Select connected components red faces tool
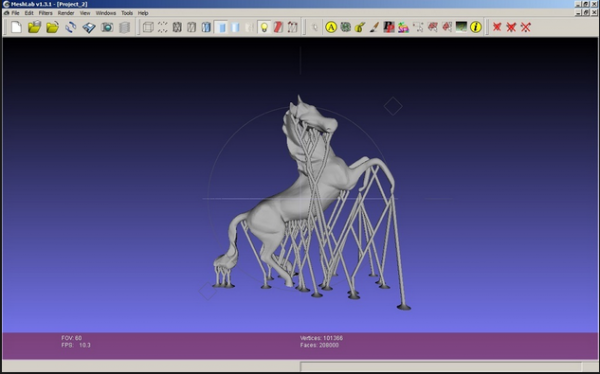 pyautogui.click(x=447, y=27)
